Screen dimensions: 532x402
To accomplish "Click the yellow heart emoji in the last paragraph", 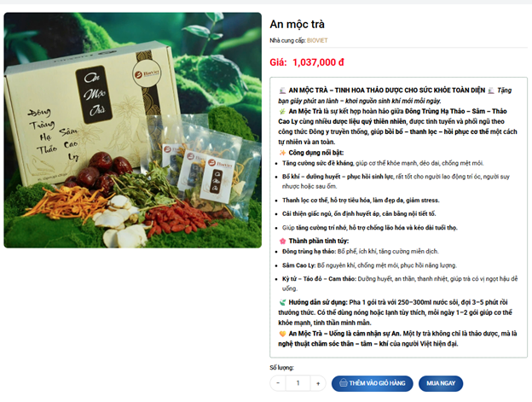I will click(282, 334).
